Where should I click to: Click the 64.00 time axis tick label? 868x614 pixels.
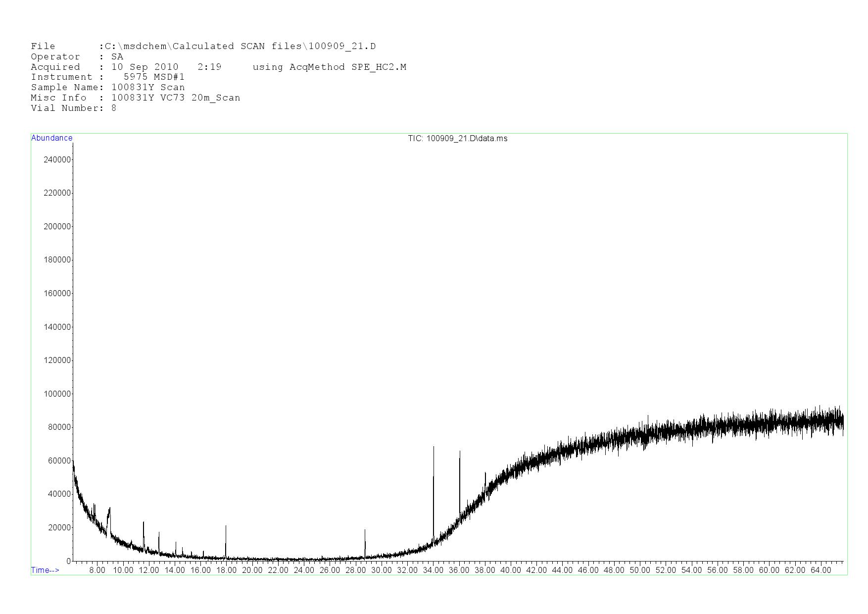click(x=820, y=570)
